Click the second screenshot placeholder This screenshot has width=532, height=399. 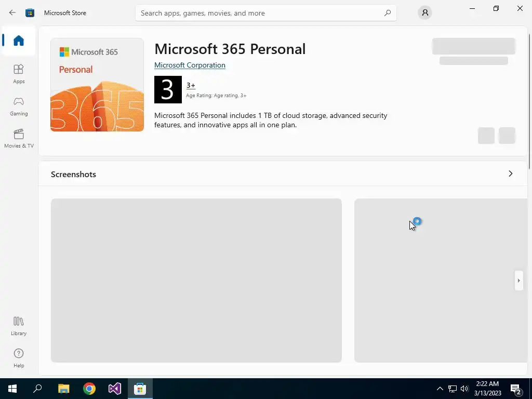[441, 281]
